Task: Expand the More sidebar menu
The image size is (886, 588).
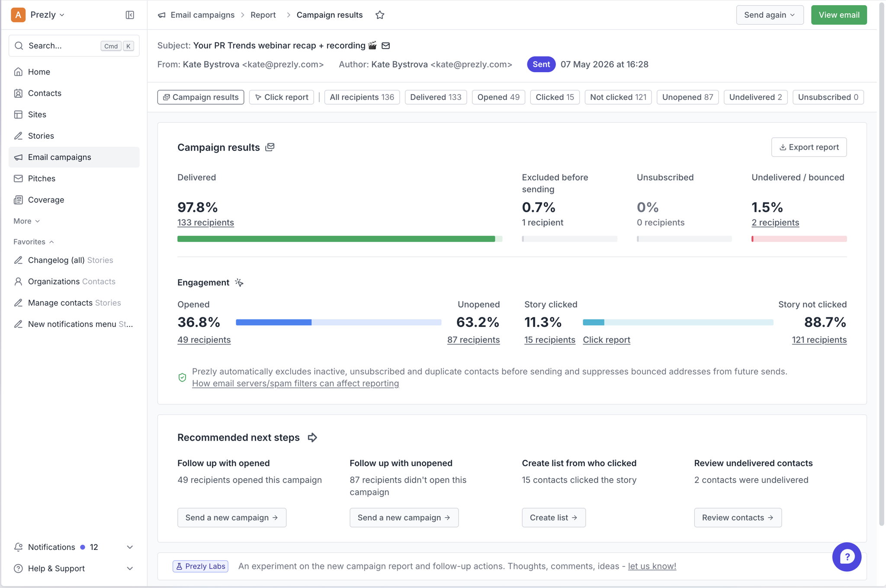Action: click(26, 221)
